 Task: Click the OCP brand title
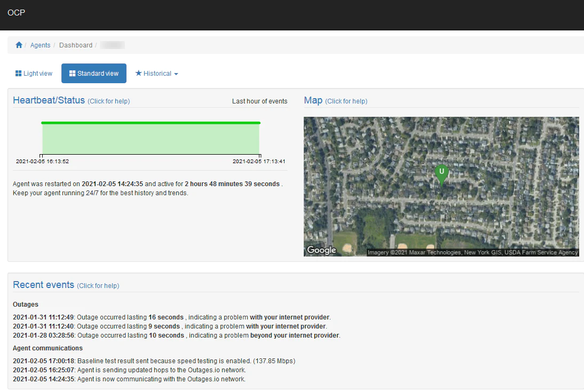(17, 13)
